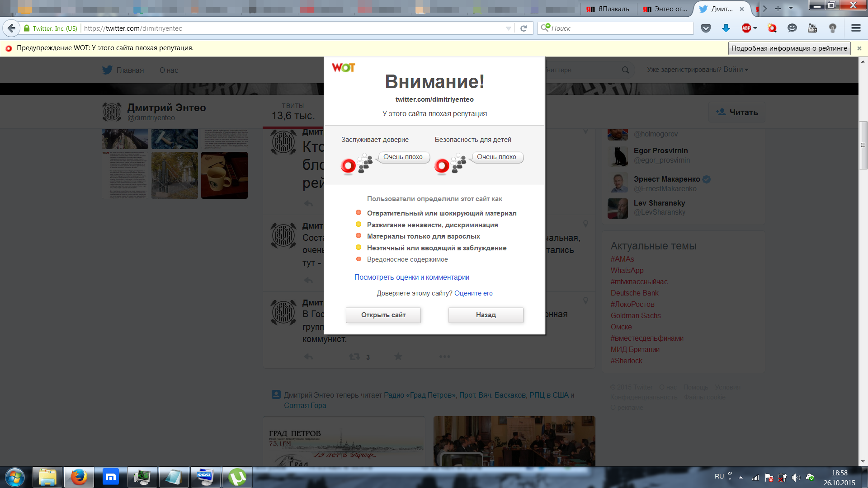The height and width of the screenshot is (488, 868).
Task: Click the Action Center flag tray icon
Action: (769, 478)
